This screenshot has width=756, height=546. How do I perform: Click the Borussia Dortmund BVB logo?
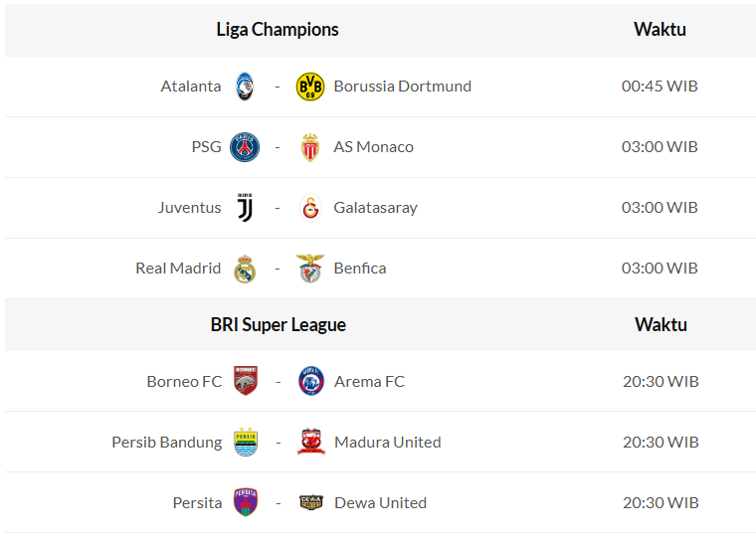click(x=310, y=87)
